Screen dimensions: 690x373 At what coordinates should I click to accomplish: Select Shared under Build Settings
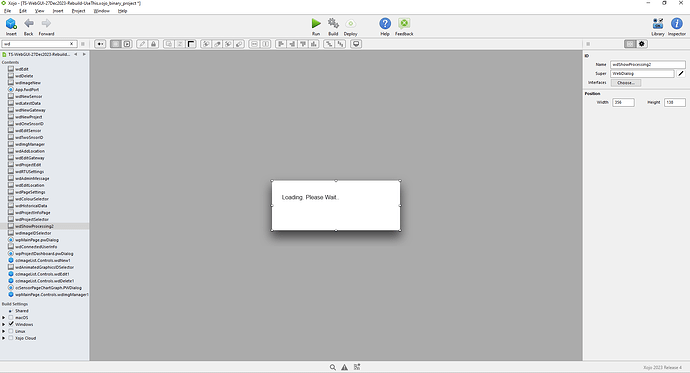[22, 311]
